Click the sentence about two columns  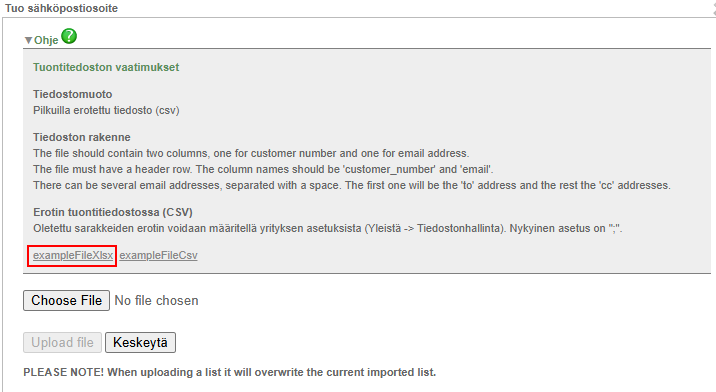251,153
